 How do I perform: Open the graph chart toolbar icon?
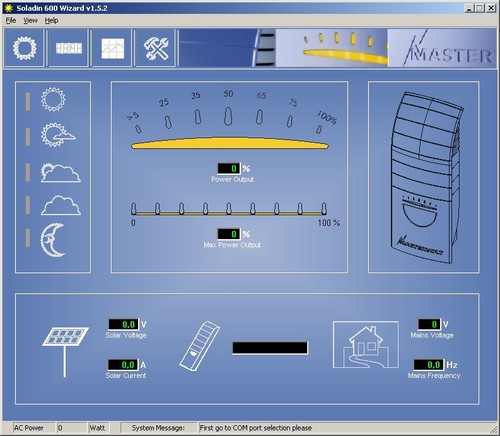[112, 48]
